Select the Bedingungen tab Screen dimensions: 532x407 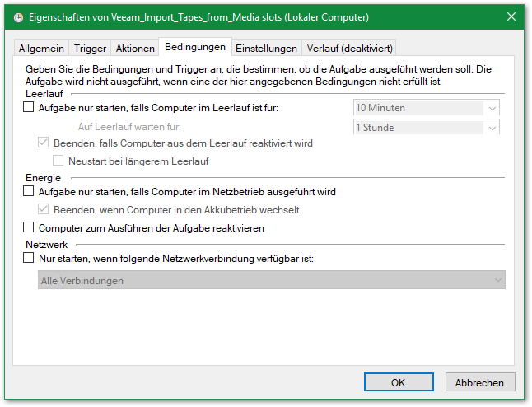coord(195,47)
